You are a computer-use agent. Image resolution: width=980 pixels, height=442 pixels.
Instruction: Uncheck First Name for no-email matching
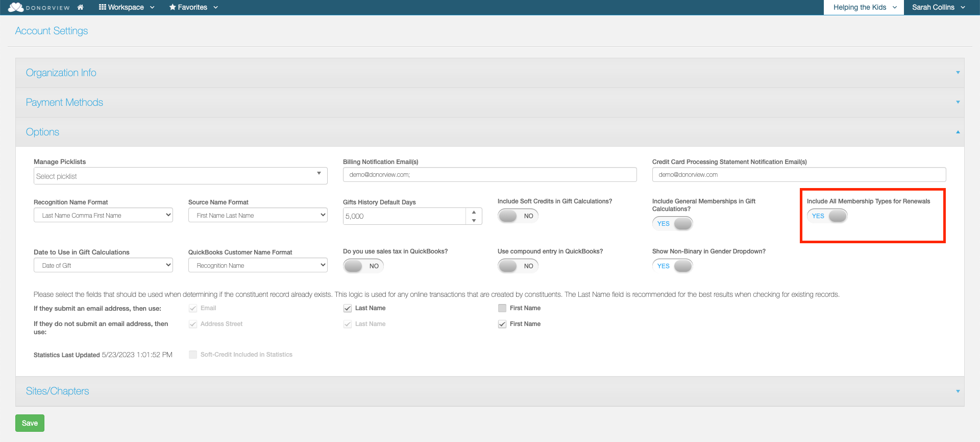(502, 324)
